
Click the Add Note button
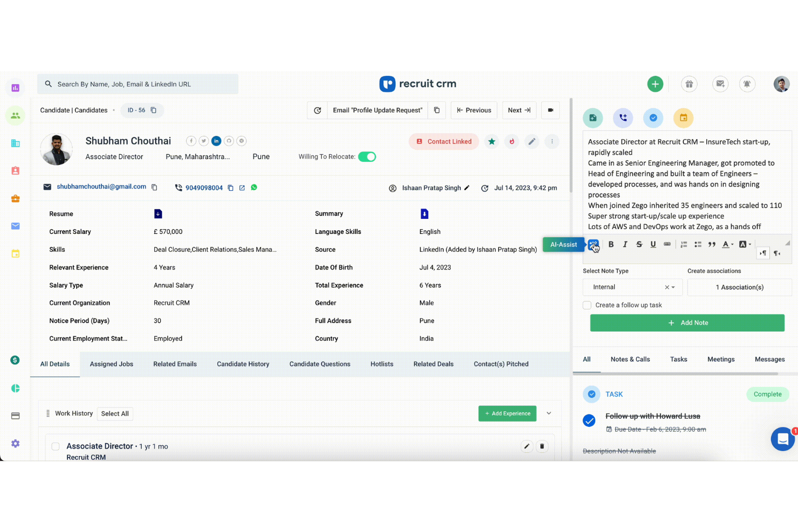[687, 323]
